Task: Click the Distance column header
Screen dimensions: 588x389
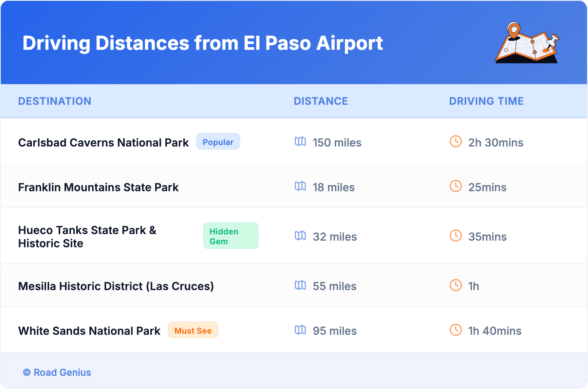Action: pyautogui.click(x=321, y=101)
